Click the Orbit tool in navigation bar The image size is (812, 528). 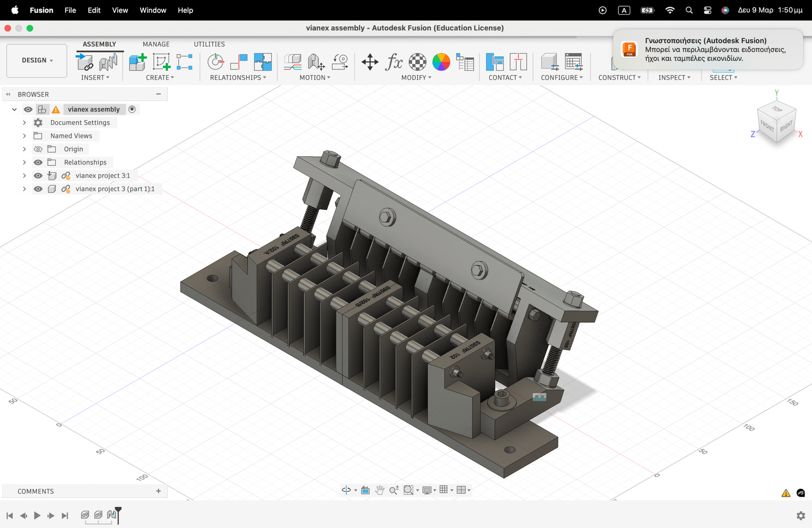click(x=346, y=490)
